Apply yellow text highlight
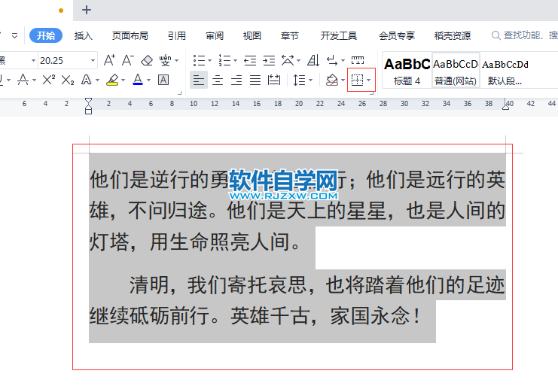 (112, 80)
